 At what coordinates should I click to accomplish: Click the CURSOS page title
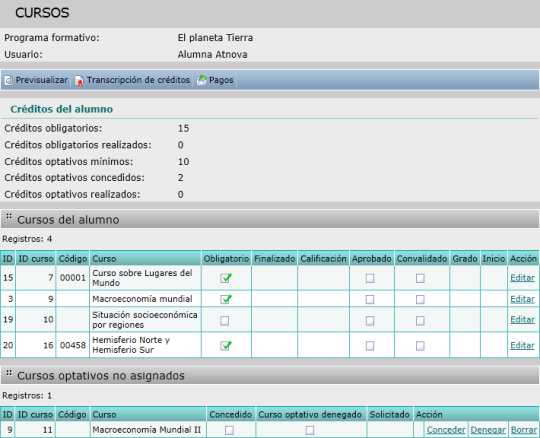42,13
